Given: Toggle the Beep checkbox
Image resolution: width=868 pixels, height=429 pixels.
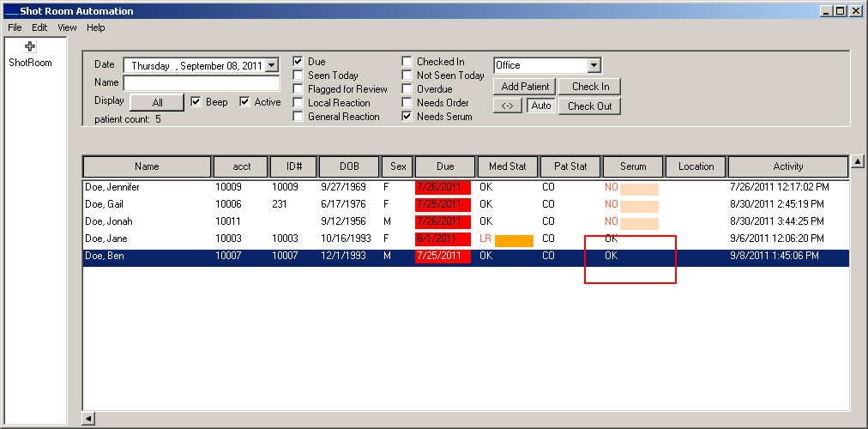Looking at the screenshot, I should coord(196,101).
